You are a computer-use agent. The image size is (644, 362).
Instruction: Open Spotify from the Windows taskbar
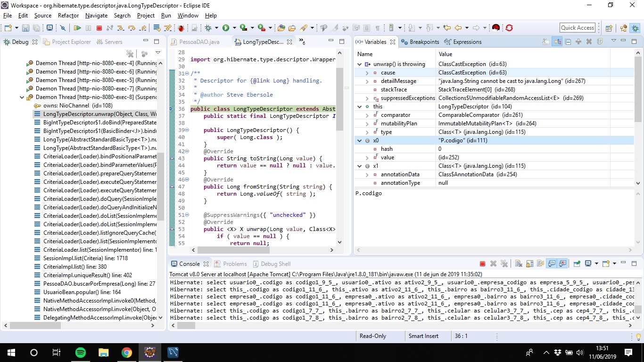coord(81,352)
